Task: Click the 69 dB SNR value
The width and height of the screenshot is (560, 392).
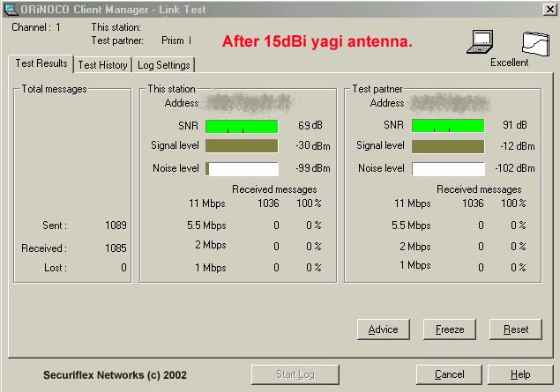Action: click(x=310, y=126)
